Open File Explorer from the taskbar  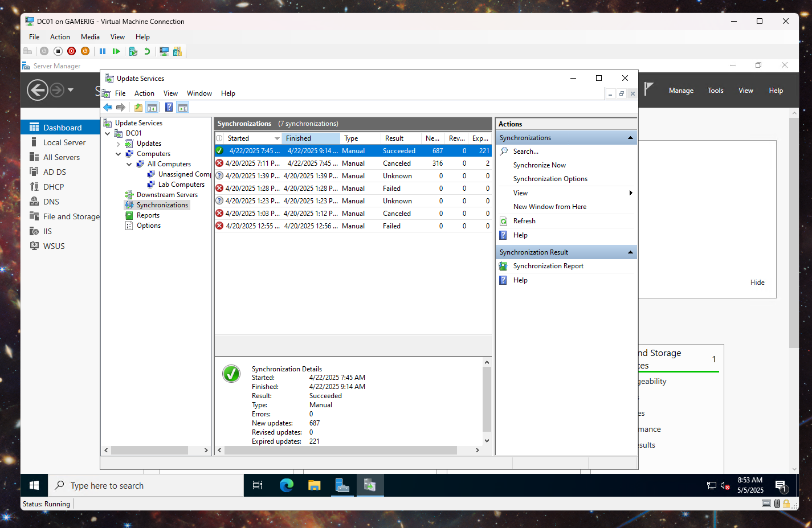[314, 485]
